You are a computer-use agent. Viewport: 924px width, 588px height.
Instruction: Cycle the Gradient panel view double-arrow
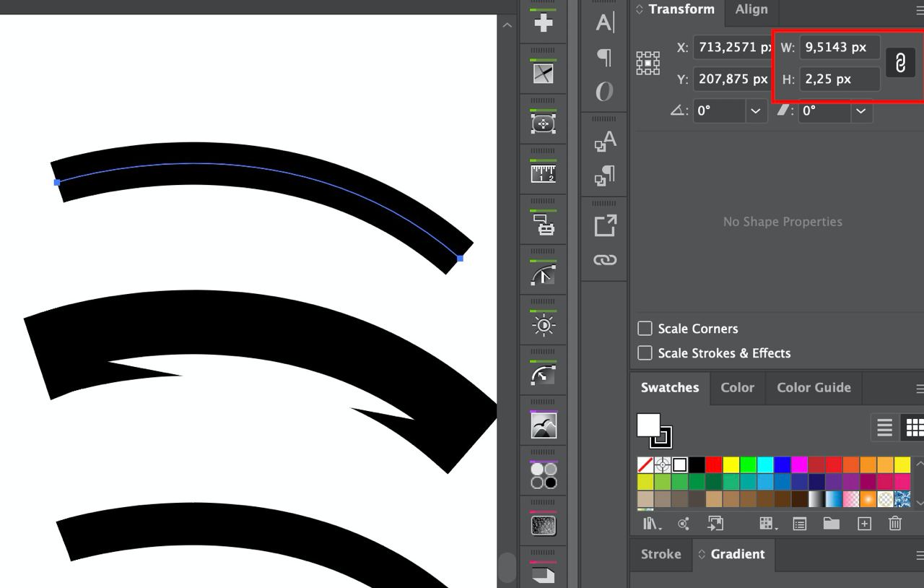tap(702, 555)
